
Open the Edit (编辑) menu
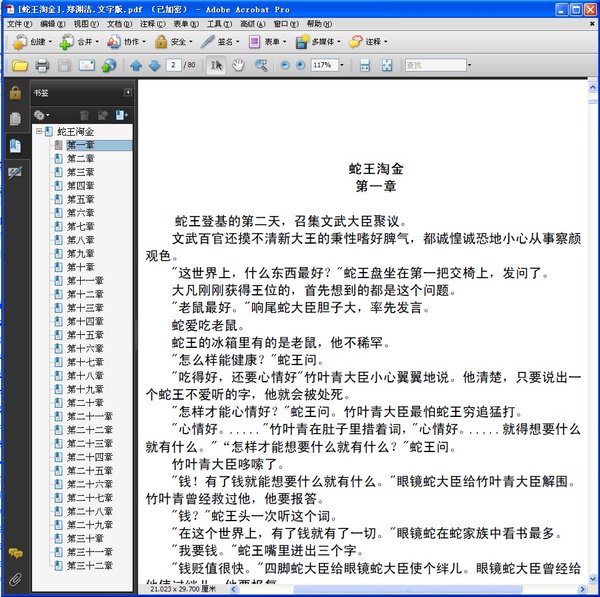pos(53,24)
